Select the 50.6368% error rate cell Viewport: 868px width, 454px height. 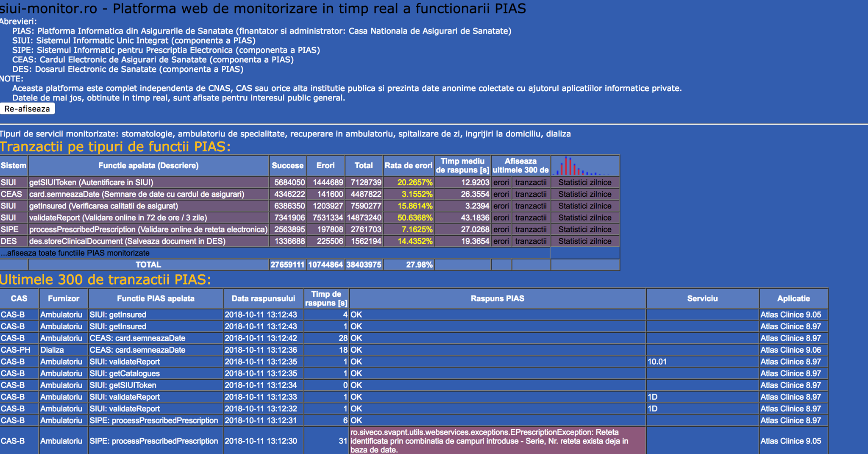(409, 218)
